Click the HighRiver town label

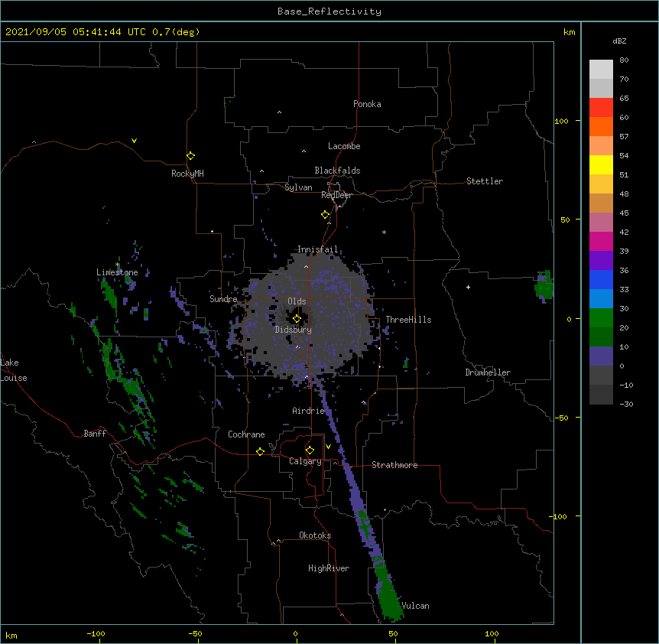329,568
